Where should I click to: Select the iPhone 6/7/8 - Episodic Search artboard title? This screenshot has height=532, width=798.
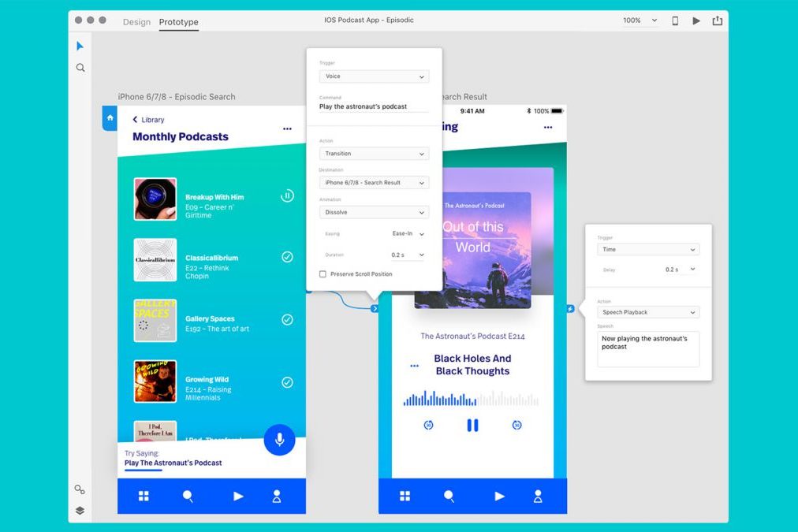pyautogui.click(x=177, y=97)
